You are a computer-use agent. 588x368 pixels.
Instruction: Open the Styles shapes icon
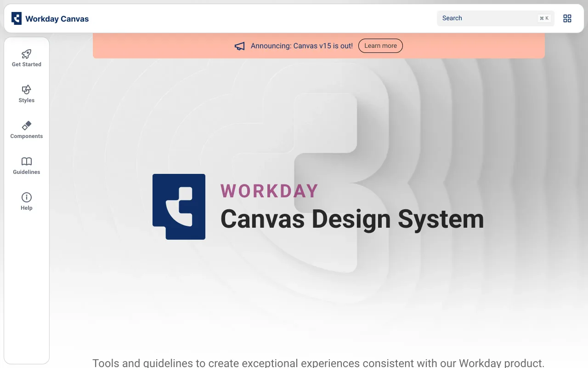tap(27, 90)
